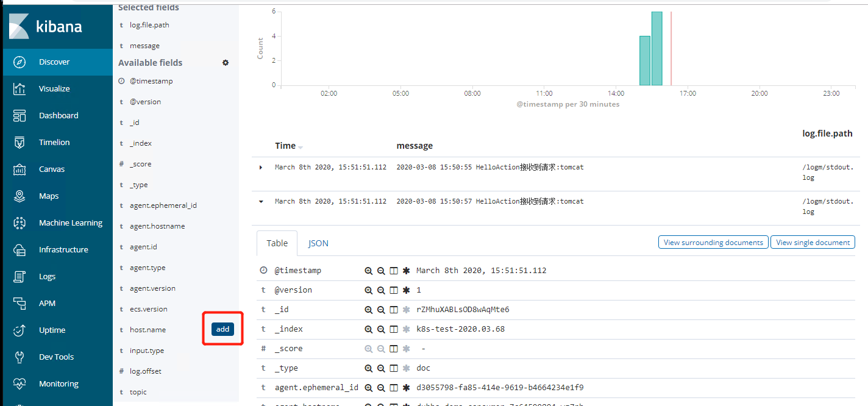Screen dimensions: 868x406
Task: Filter out value on _index row
Action: tap(381, 329)
